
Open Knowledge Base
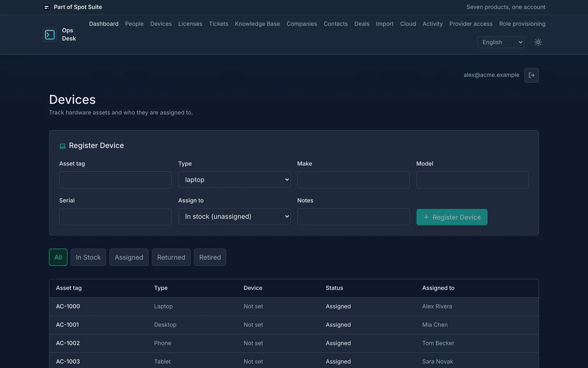click(257, 24)
